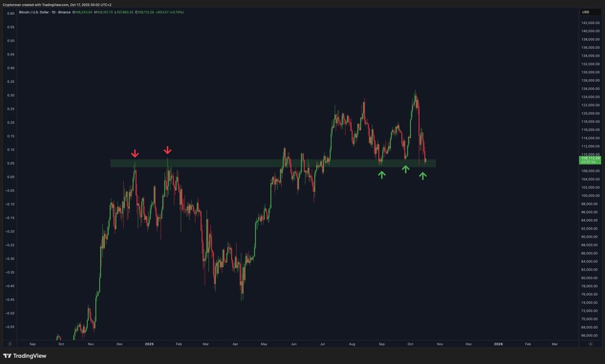
Task: Open symbol search via the Bitcoin / U.S. Dollar title
Action: (34, 12)
